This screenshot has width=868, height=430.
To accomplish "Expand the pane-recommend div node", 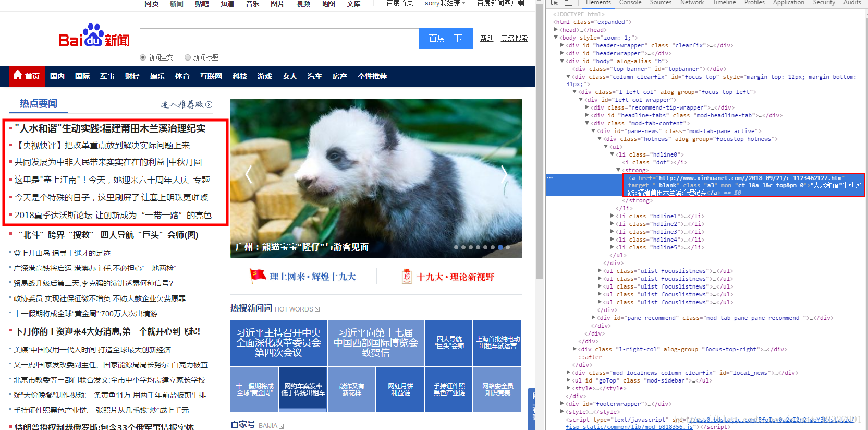I will click(593, 318).
